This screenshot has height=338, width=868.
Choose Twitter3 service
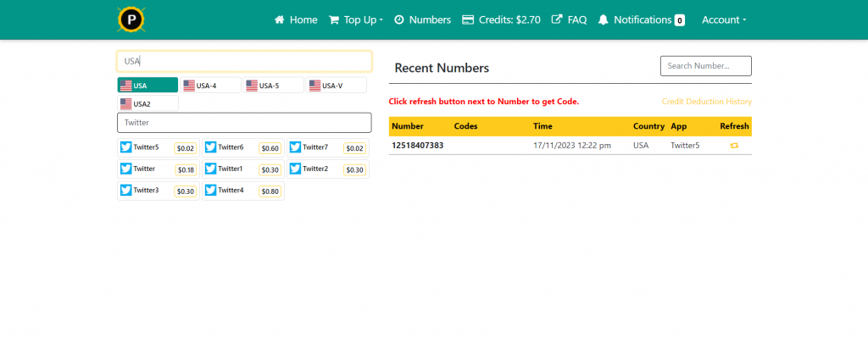point(159,191)
